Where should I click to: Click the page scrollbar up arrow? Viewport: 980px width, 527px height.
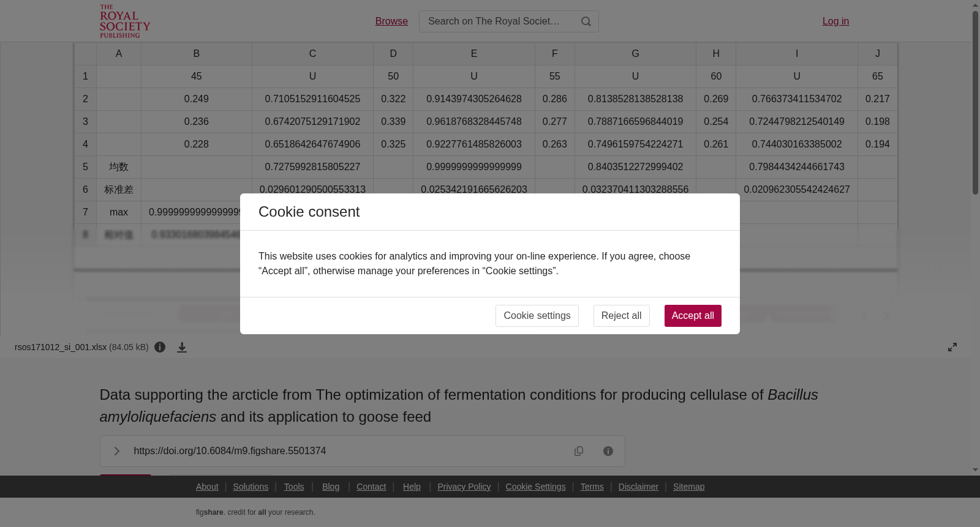975,5
